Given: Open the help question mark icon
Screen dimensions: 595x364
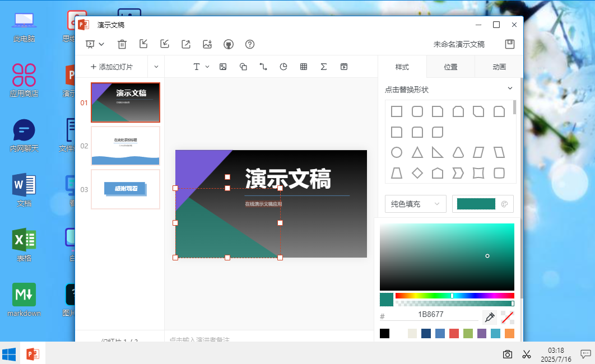Looking at the screenshot, I should pos(250,44).
